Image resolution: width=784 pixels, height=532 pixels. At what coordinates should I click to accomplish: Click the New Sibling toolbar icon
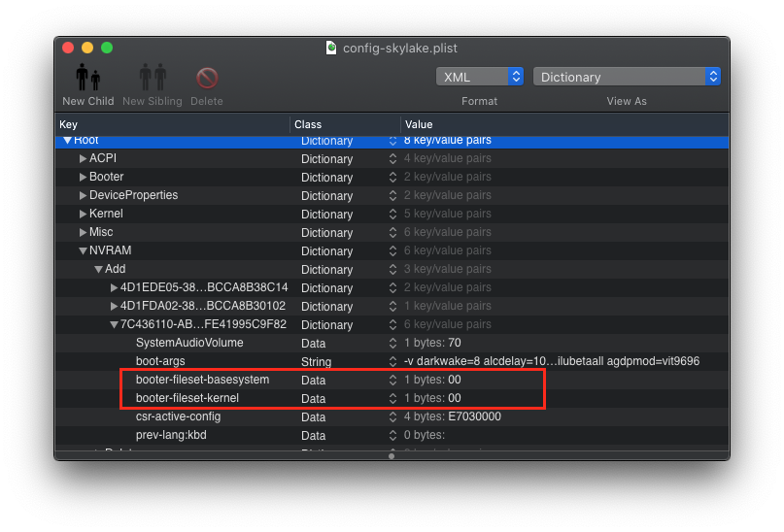pos(153,78)
